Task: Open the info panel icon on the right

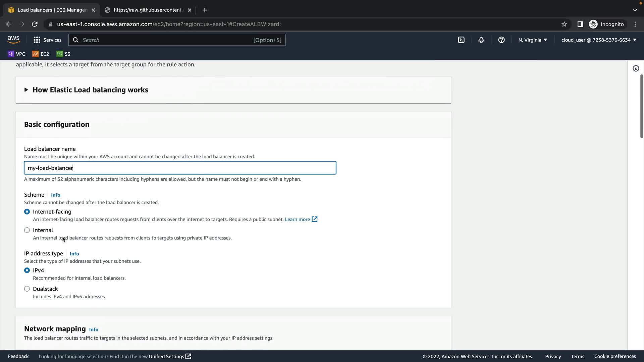Action: [636, 68]
